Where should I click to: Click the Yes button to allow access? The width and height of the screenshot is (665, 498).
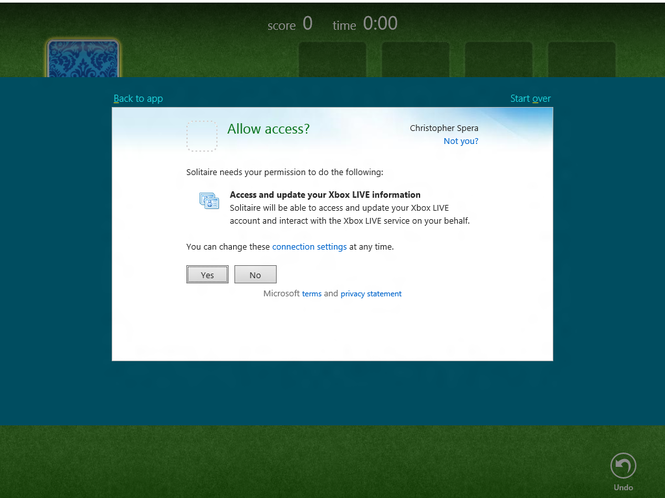pos(207,274)
